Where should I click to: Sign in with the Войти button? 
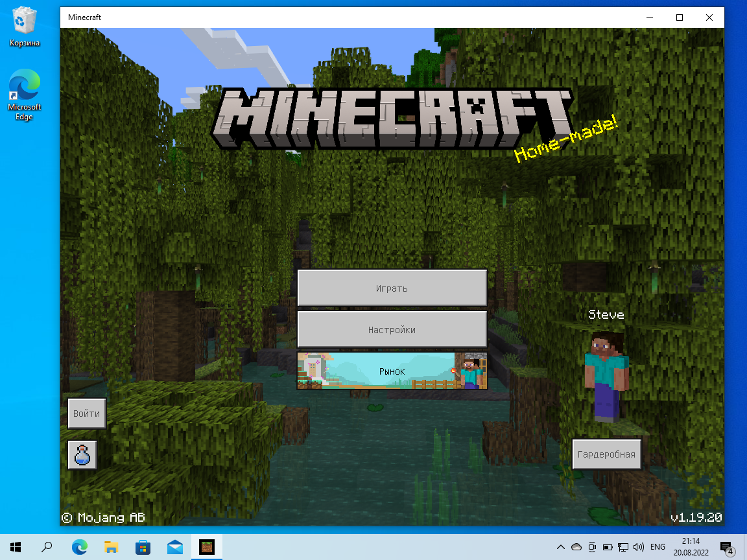click(87, 414)
